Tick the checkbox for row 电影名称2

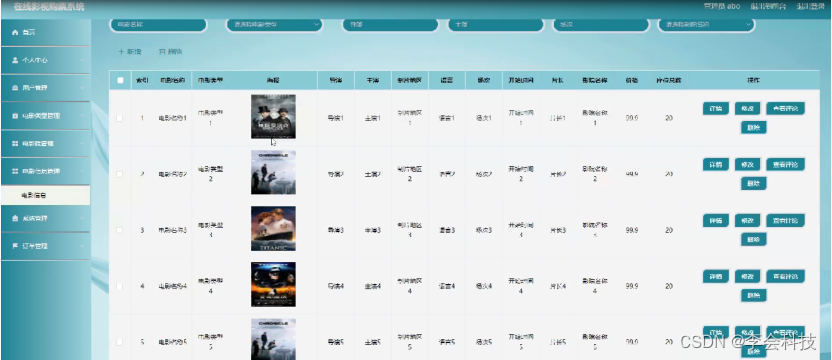coord(119,174)
